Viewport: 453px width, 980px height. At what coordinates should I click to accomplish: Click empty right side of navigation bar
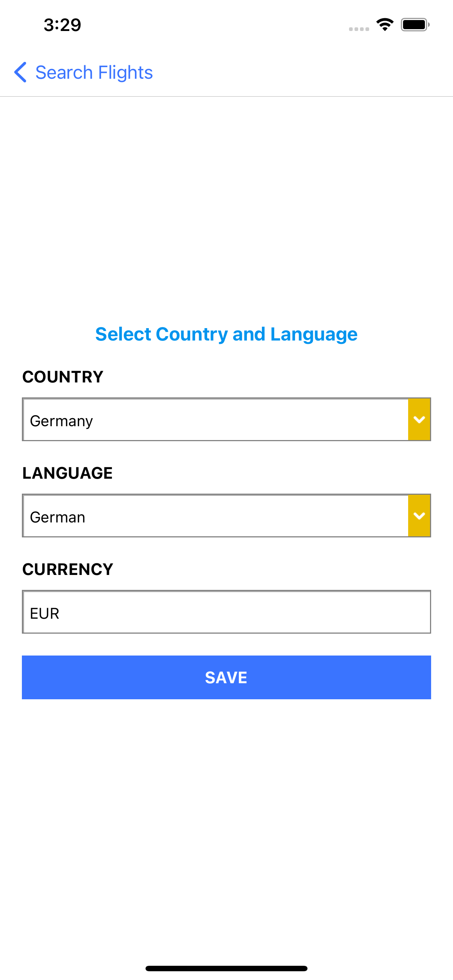pos(305,72)
